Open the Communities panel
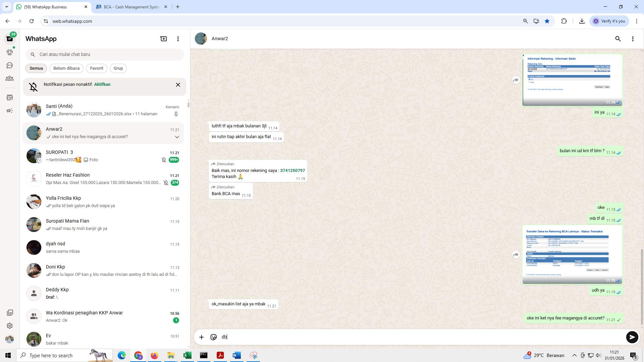Viewport: 644px width, 362px height. pyautogui.click(x=10, y=78)
